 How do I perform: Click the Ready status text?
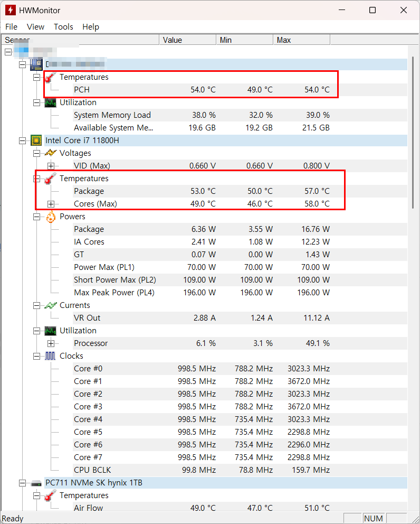(x=13, y=519)
